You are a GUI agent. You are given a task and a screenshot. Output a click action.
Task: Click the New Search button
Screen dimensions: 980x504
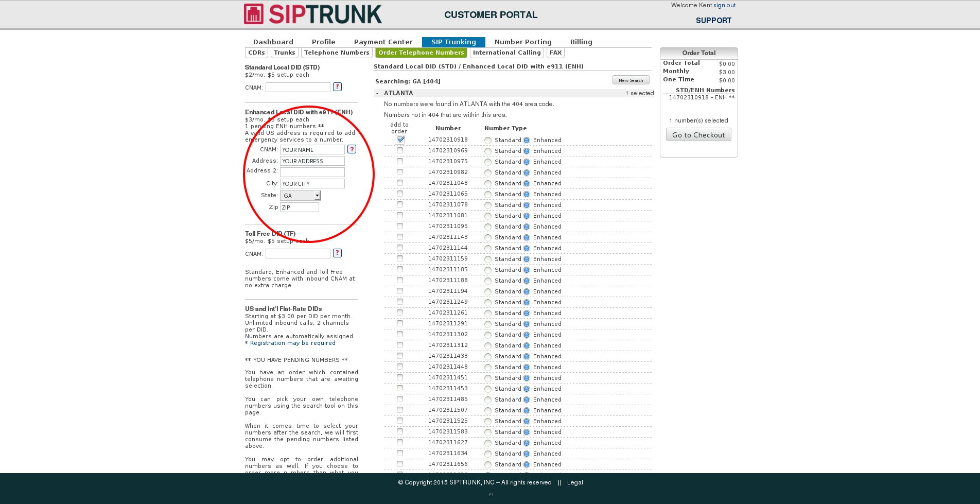(631, 80)
